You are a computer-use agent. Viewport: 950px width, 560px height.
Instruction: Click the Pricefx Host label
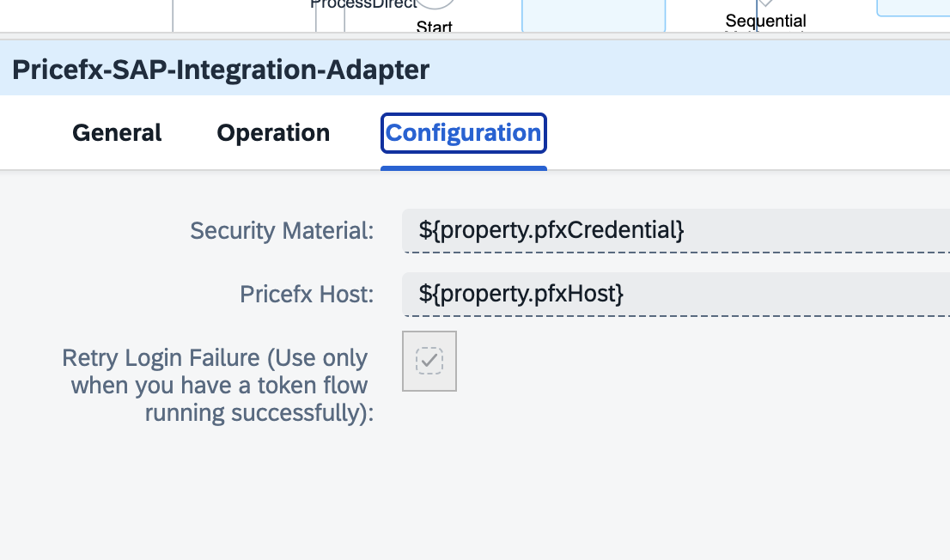click(x=307, y=295)
